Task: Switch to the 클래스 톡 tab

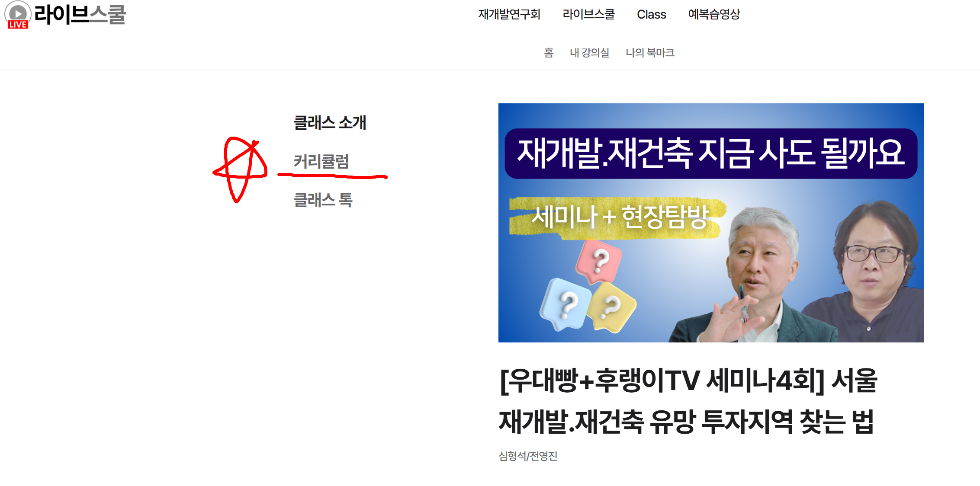Action: pyautogui.click(x=323, y=200)
